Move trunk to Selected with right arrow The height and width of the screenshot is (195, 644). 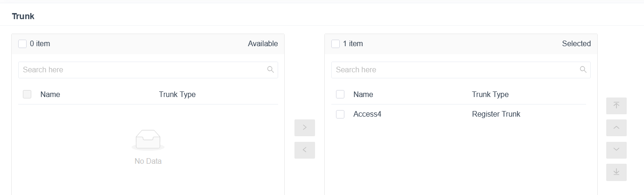(x=305, y=128)
